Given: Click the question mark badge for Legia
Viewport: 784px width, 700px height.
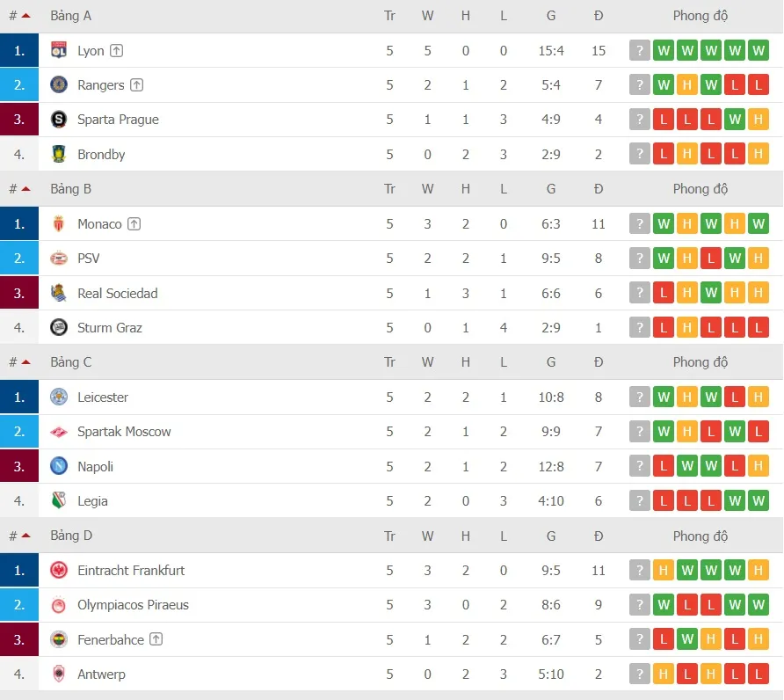Looking at the screenshot, I should coord(639,500).
